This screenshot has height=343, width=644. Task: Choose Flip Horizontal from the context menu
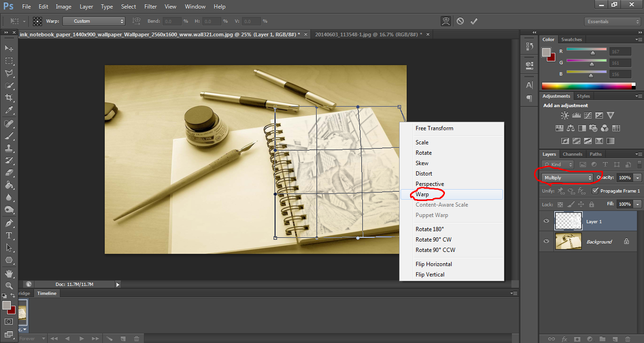point(452,264)
